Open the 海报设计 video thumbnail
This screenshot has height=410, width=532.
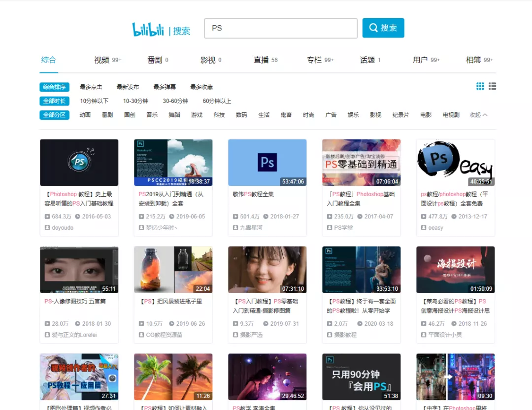[x=455, y=269]
